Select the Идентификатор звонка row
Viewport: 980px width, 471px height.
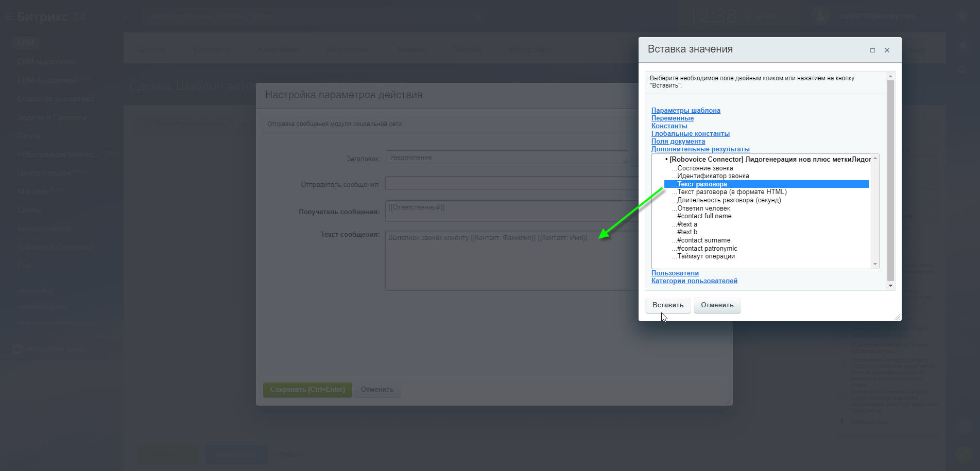tap(766, 176)
